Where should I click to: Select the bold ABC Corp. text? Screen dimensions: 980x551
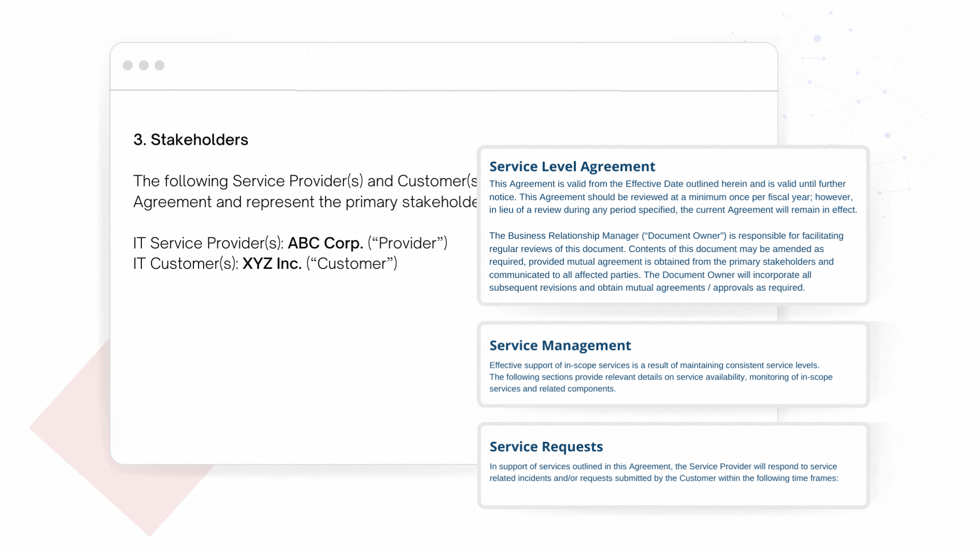tap(325, 243)
